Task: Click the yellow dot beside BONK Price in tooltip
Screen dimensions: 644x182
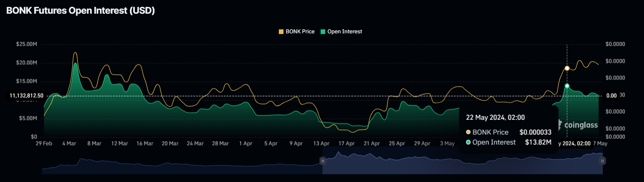Action: pyautogui.click(x=468, y=132)
